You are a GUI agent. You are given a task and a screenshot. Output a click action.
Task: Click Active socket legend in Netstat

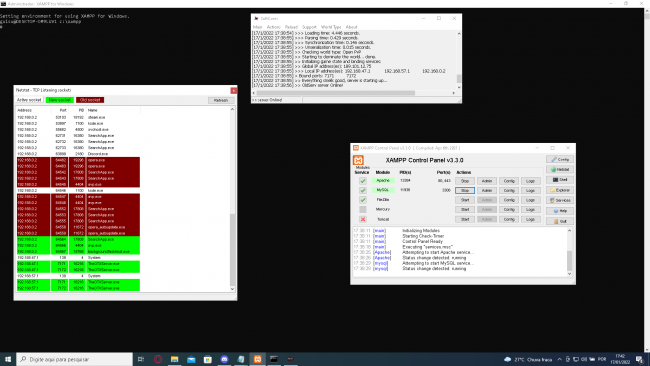click(x=29, y=100)
